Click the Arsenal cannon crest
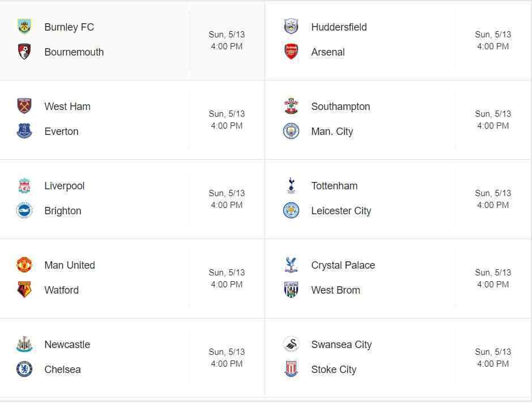This screenshot has width=532, height=403. point(291,52)
